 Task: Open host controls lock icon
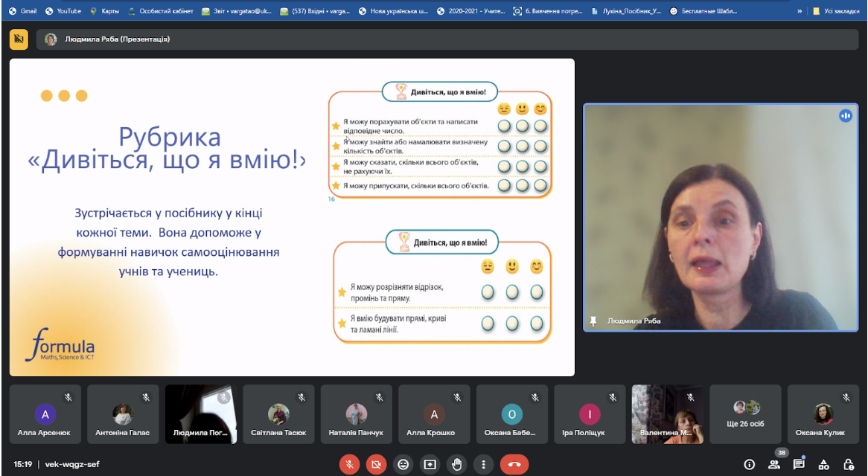pyautogui.click(x=849, y=464)
